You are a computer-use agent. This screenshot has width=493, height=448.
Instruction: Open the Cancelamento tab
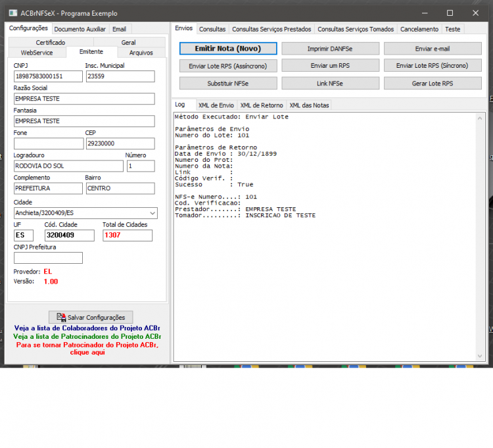[419, 29]
